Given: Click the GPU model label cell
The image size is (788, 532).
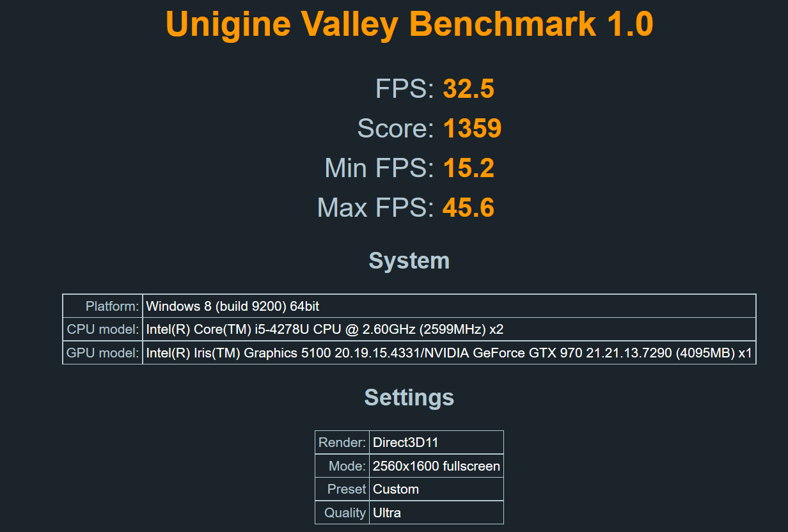Looking at the screenshot, I should pyautogui.click(x=103, y=352).
